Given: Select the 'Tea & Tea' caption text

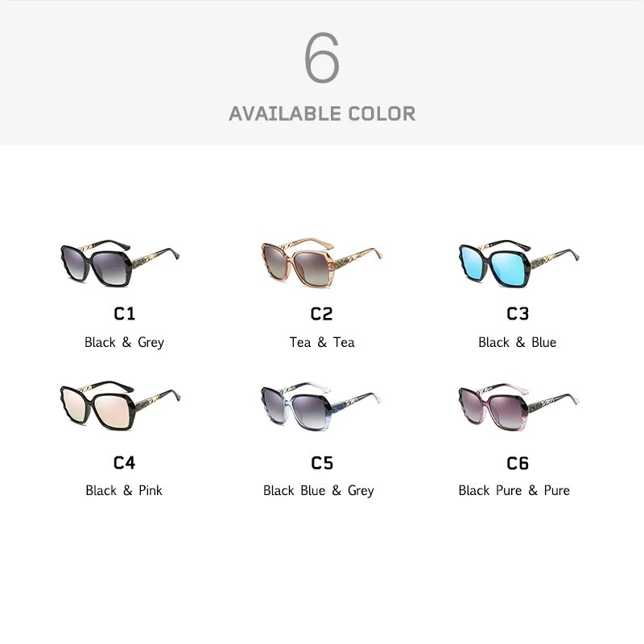Looking at the screenshot, I should tap(322, 342).
